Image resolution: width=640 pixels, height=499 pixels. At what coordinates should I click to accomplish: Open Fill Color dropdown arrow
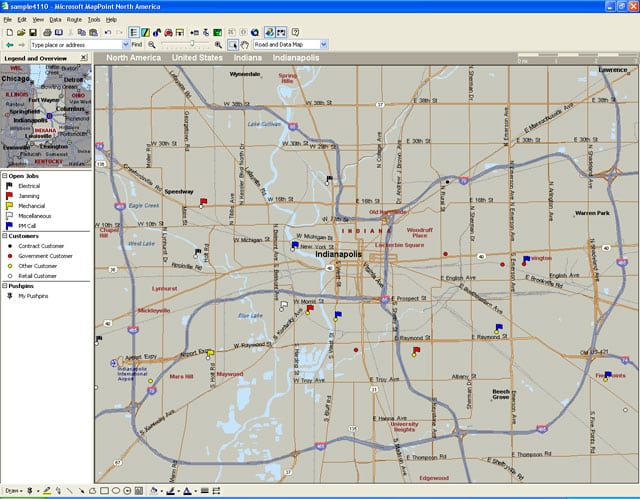point(162,491)
